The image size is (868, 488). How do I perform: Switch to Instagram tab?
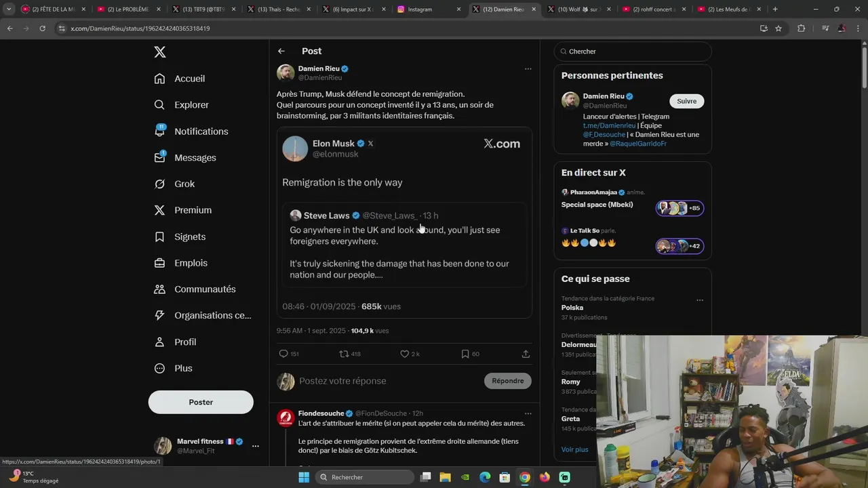tap(429, 9)
